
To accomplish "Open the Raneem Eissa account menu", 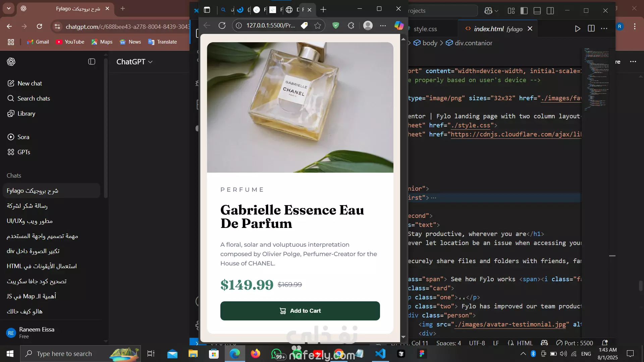I will pyautogui.click(x=51, y=333).
